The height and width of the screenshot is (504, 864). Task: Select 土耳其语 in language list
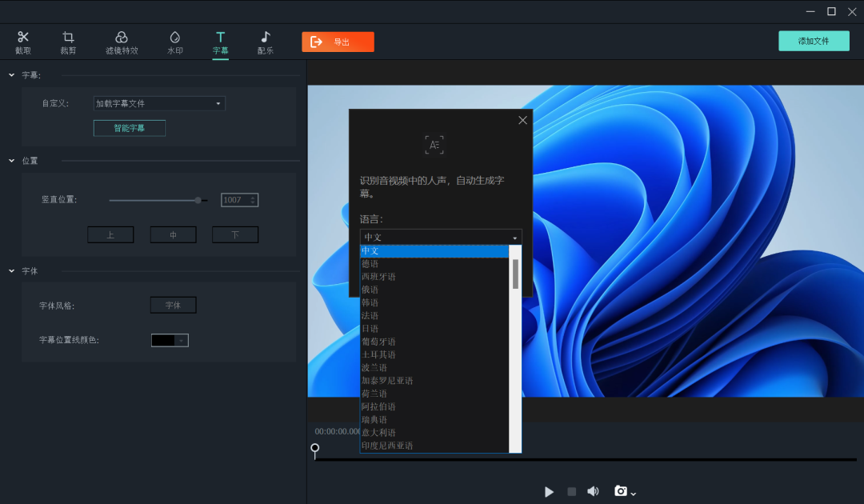point(434,354)
